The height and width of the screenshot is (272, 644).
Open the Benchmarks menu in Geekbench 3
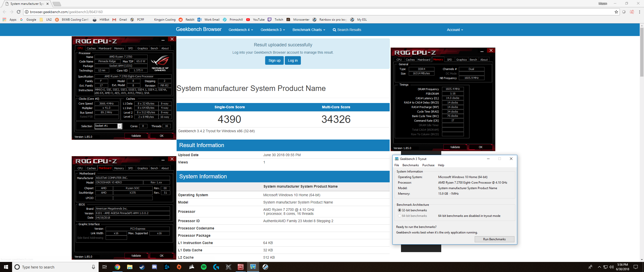click(x=411, y=165)
